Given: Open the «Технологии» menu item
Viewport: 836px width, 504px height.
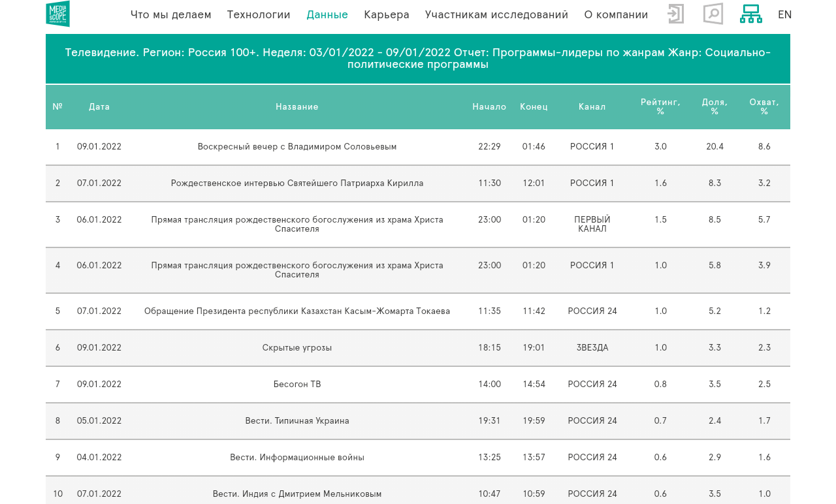Looking at the screenshot, I should click(x=259, y=14).
